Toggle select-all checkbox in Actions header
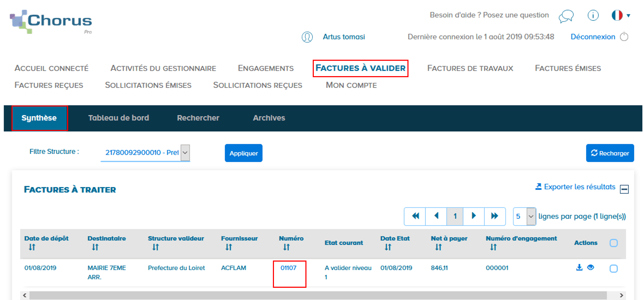Image resolution: width=644 pixels, height=300 pixels. [x=614, y=243]
